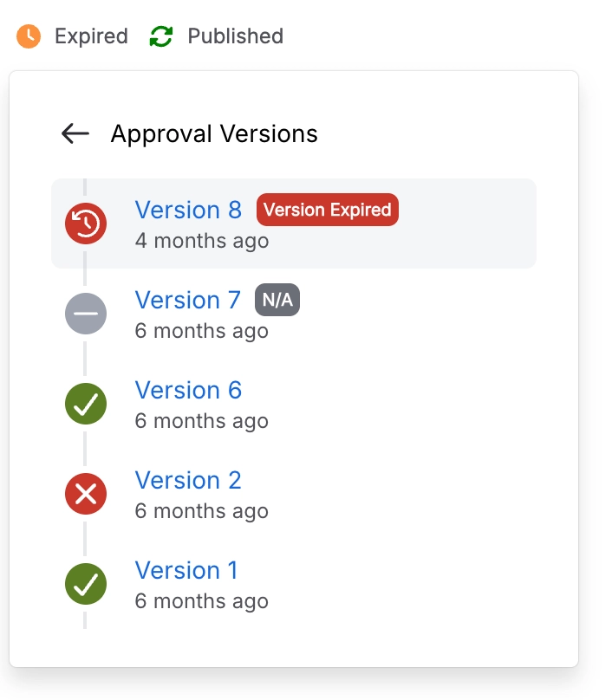The image size is (612, 700).
Task: Click Version 8's "4 months ago" timestamp
Action: [x=201, y=241]
